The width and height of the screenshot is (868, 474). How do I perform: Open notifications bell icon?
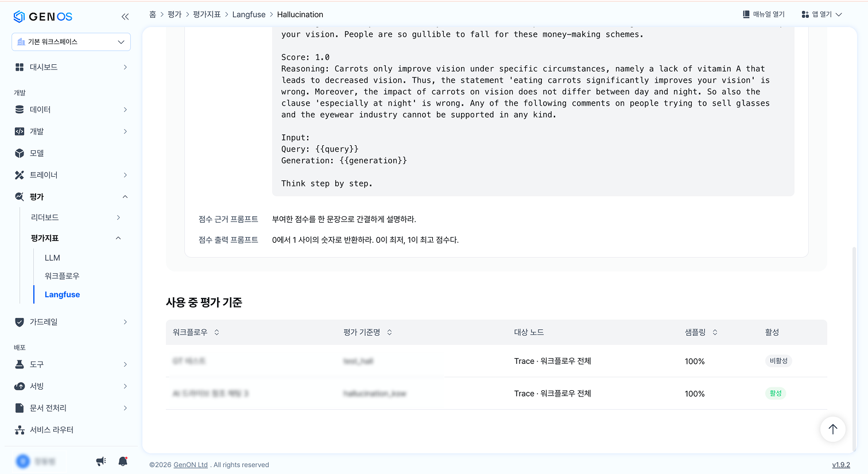point(123,461)
